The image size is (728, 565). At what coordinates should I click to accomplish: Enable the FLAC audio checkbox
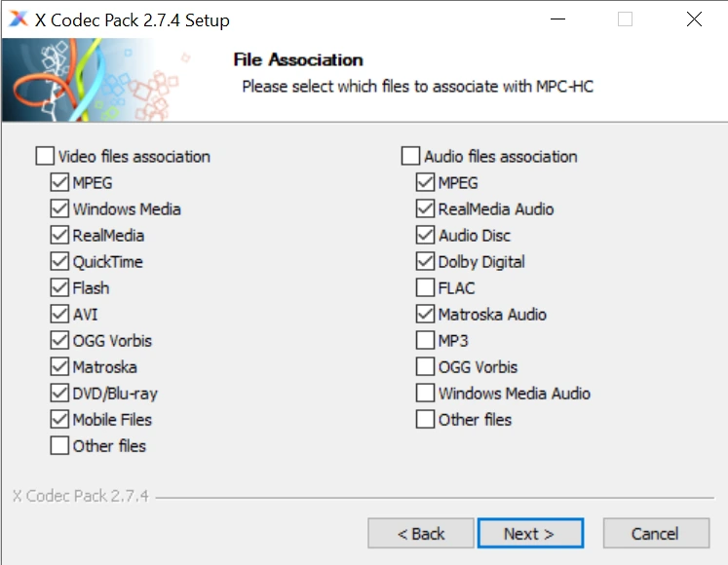pos(425,288)
